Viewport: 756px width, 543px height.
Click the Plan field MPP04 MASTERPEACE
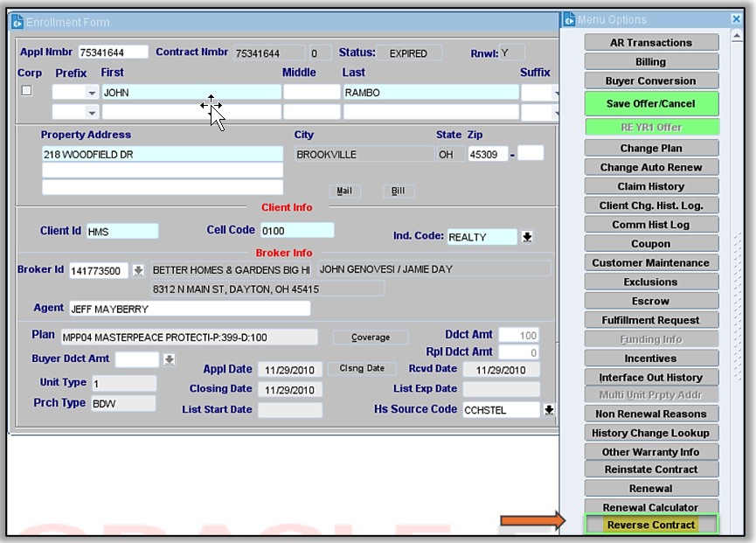point(190,338)
